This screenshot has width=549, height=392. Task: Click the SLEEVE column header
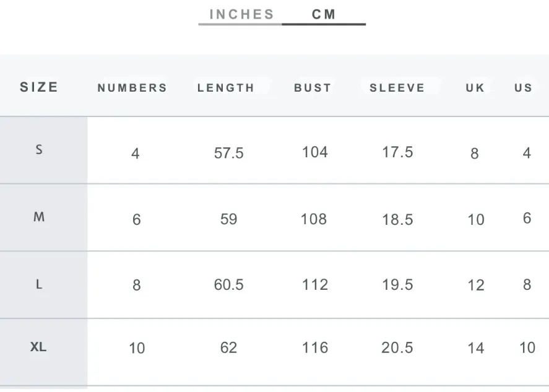(x=397, y=87)
